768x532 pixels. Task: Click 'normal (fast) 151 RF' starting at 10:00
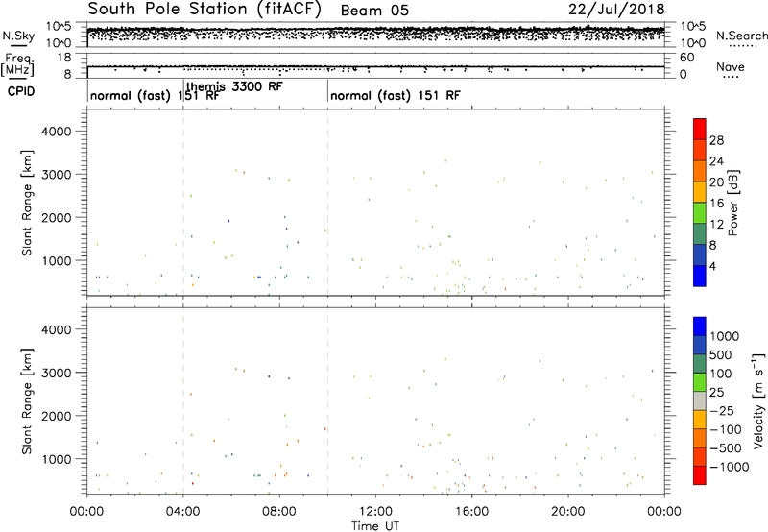tap(396, 95)
